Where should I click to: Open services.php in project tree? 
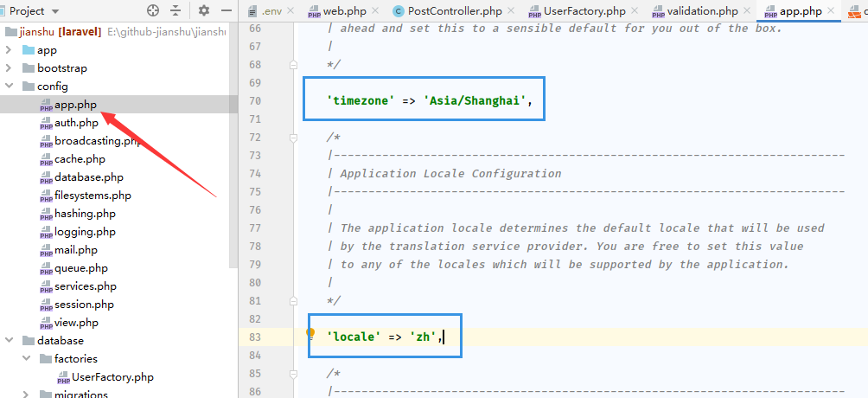86,286
